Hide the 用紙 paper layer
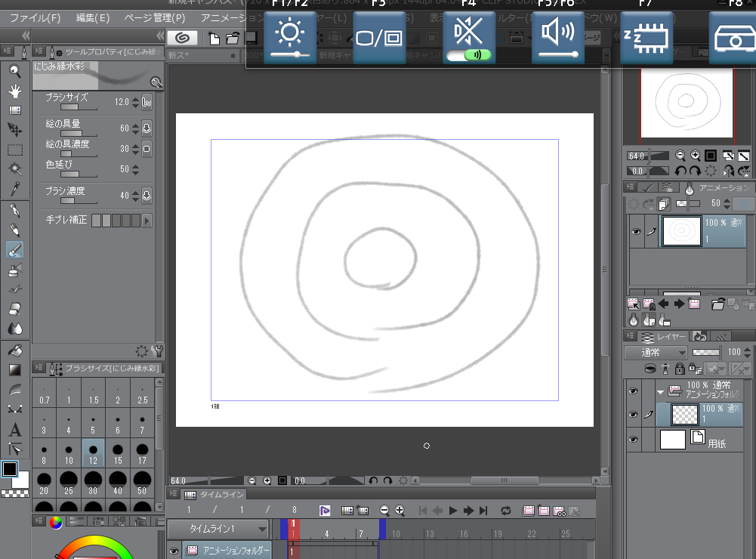The height and width of the screenshot is (559, 756). 634,440
